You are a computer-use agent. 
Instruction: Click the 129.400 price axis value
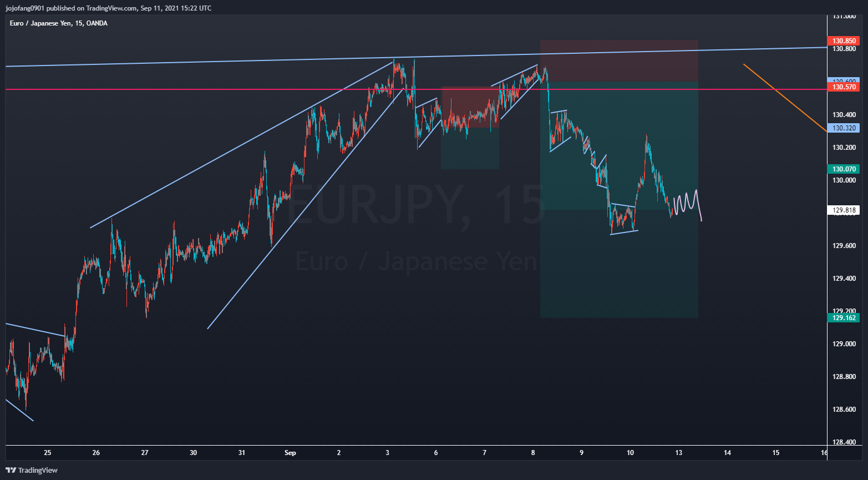(x=844, y=279)
